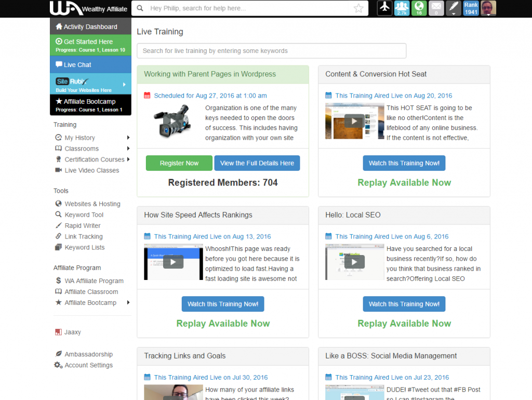Click 'Like a BOSS: Social Media Management' title
The width and height of the screenshot is (532, 400).
pyautogui.click(x=391, y=355)
